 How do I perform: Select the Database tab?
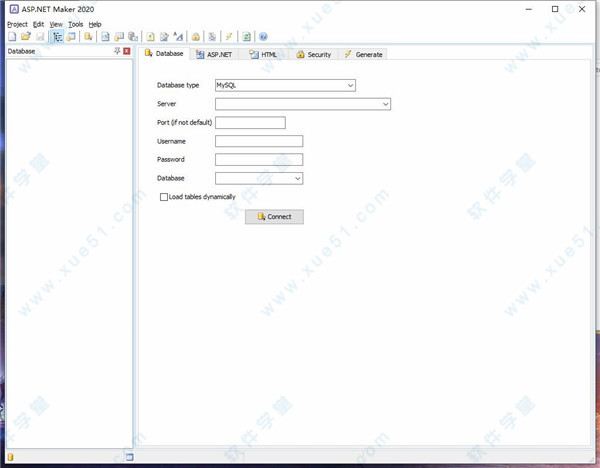click(x=164, y=54)
